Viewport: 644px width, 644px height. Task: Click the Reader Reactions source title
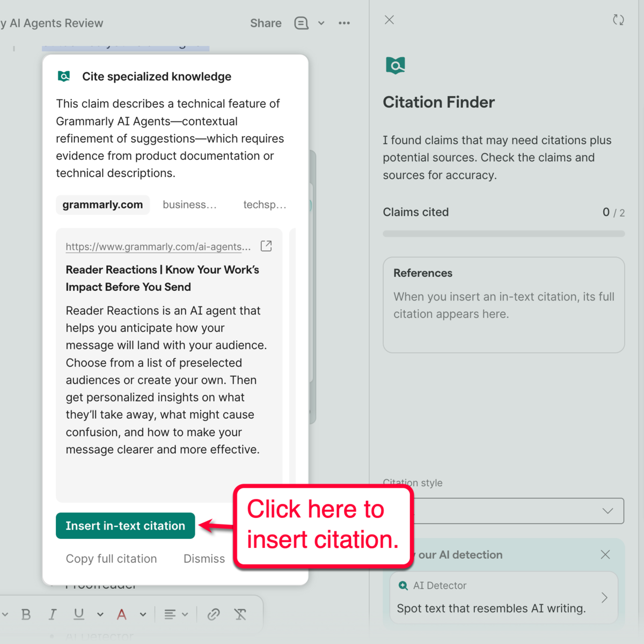click(x=162, y=278)
